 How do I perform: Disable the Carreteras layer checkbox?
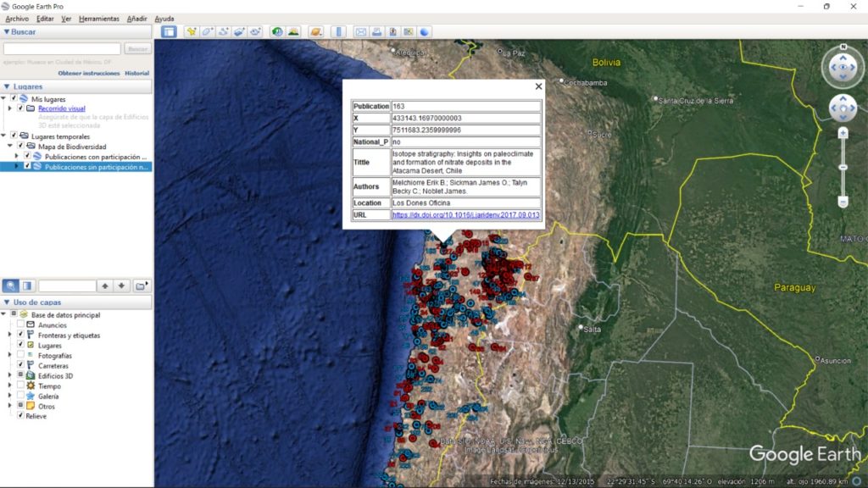20,365
